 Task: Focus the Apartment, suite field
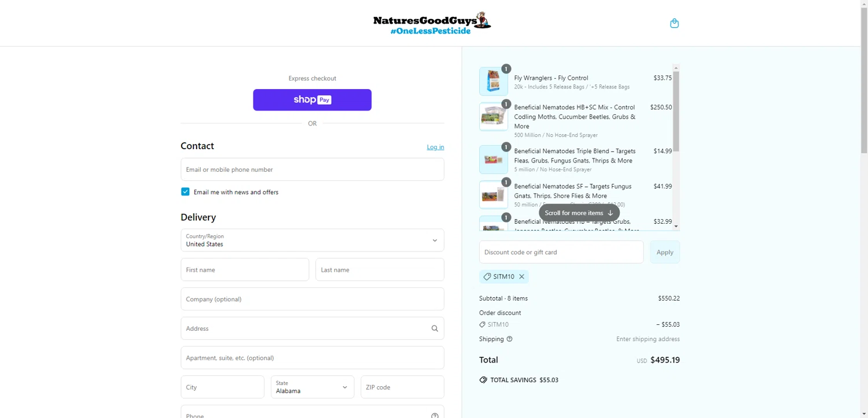(x=312, y=358)
